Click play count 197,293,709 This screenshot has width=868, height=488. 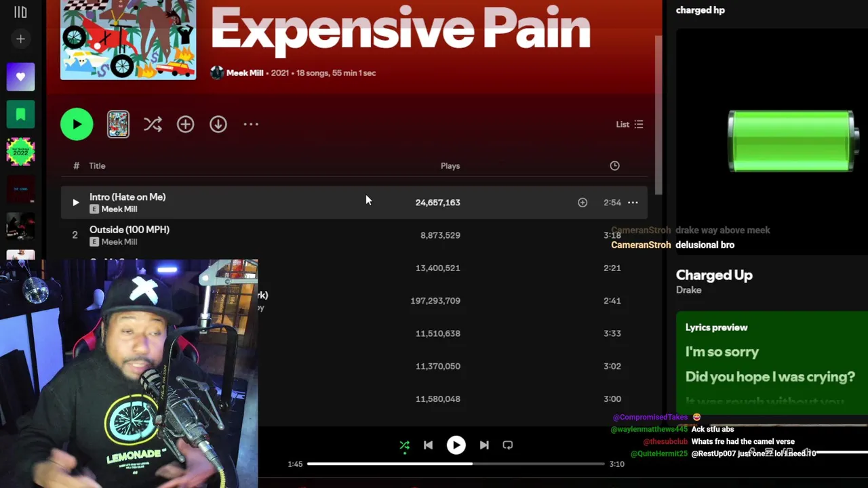pos(435,300)
